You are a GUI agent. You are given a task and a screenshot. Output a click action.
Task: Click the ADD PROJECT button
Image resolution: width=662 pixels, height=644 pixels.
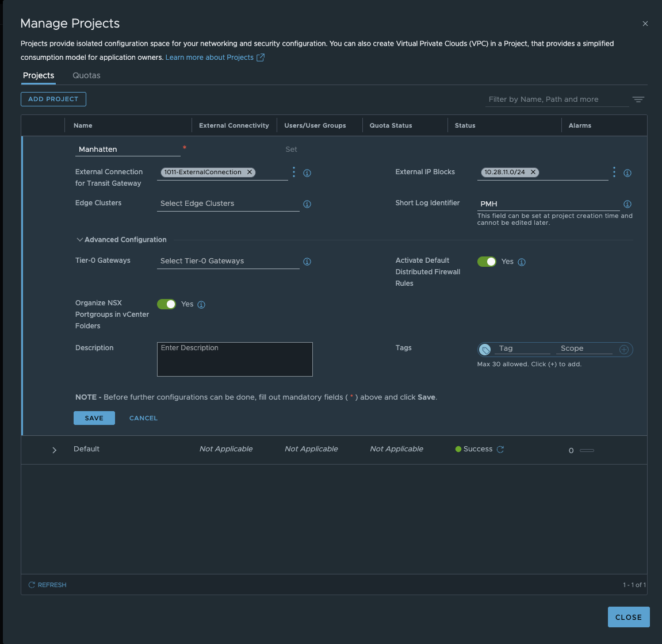click(x=53, y=99)
